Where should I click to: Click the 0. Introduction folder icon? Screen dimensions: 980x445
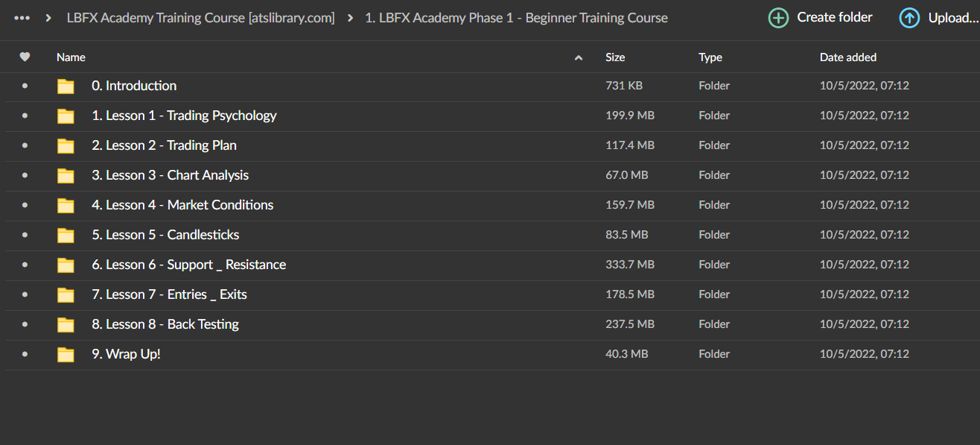[x=66, y=86]
